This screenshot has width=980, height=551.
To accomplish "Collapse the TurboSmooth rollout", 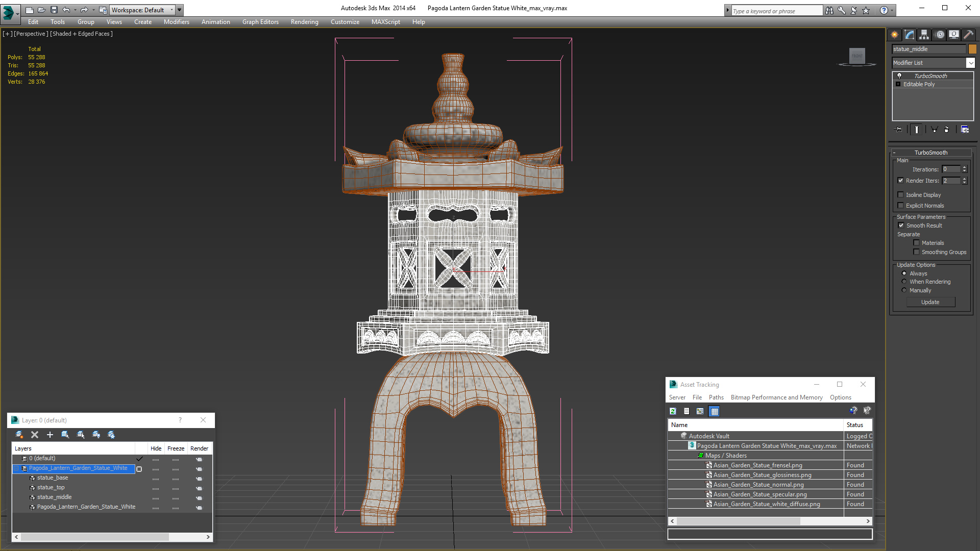I will click(x=894, y=153).
